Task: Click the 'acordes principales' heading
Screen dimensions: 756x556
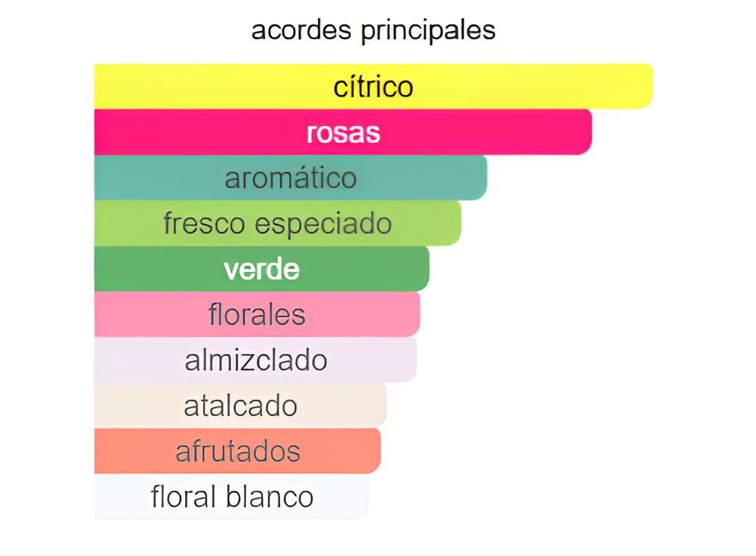Action: point(373,31)
